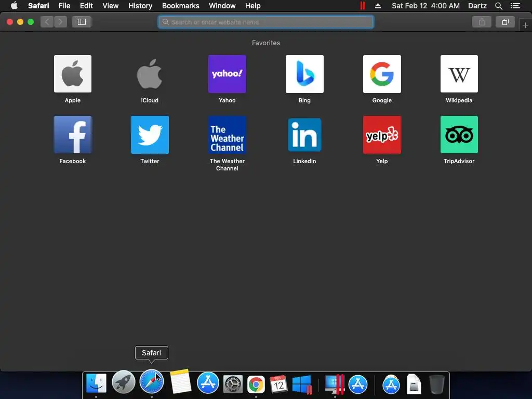Open Calendar showing 12 in Dock
Viewport: 532px width, 399px height.
point(278,384)
